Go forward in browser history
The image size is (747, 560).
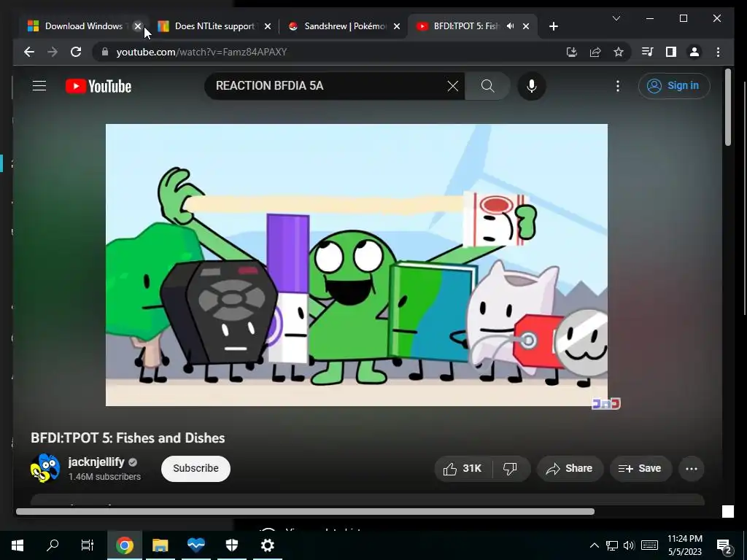coord(53,52)
